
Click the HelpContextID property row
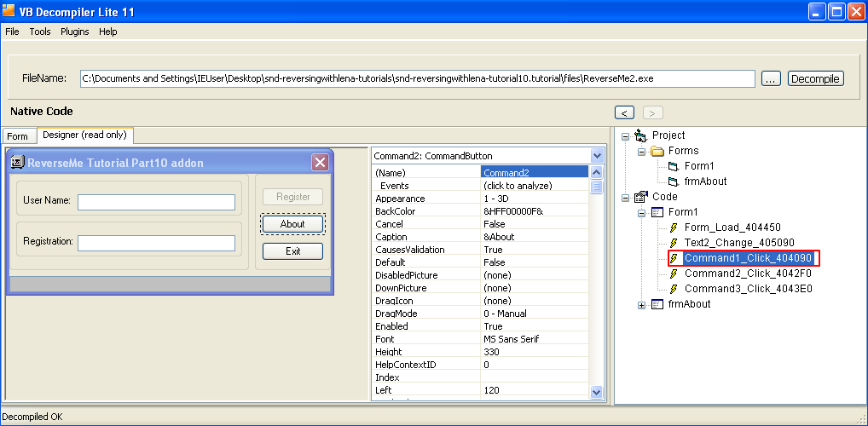click(481, 365)
